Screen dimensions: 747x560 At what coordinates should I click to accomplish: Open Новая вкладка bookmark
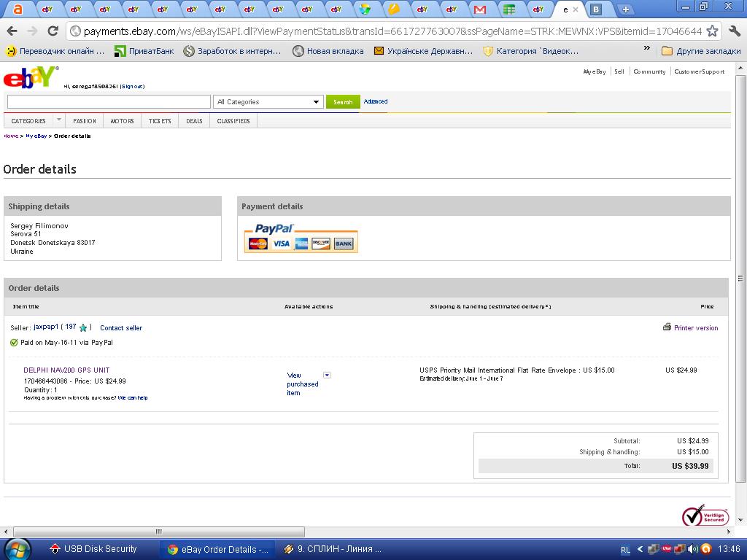point(328,51)
